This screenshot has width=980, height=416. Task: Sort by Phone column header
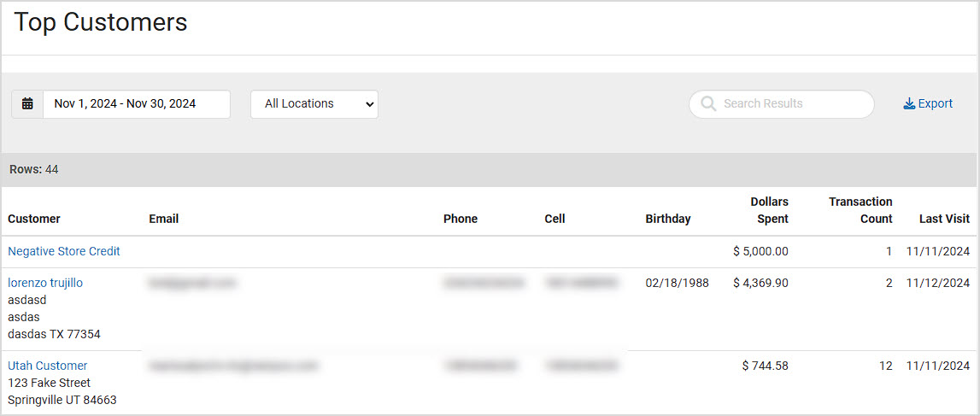(461, 219)
